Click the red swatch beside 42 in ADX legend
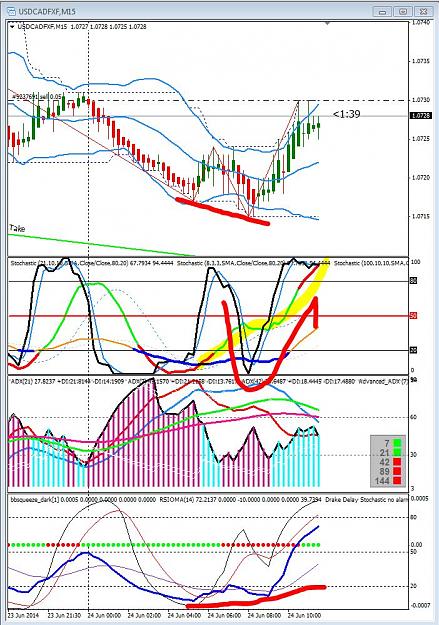Viewport: 439px width, 625px height. pos(397,462)
